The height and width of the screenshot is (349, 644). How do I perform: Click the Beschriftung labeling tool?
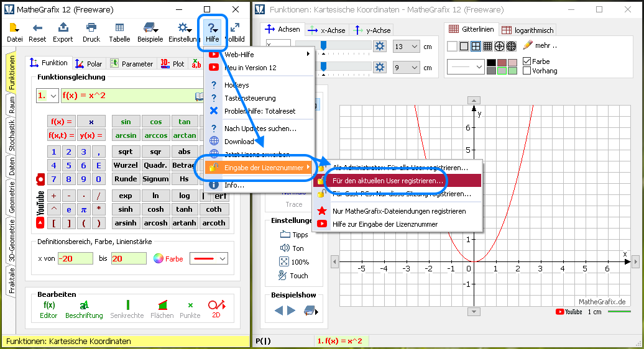point(84,310)
